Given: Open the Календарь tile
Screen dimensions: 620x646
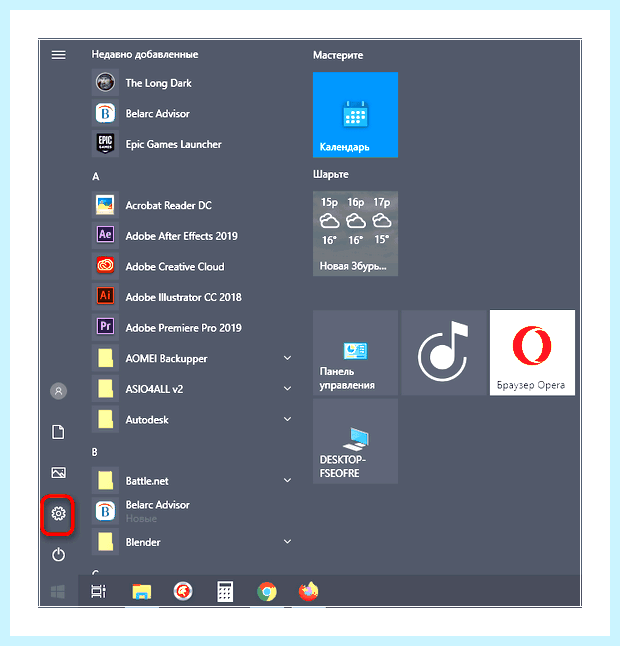Looking at the screenshot, I should (x=355, y=115).
